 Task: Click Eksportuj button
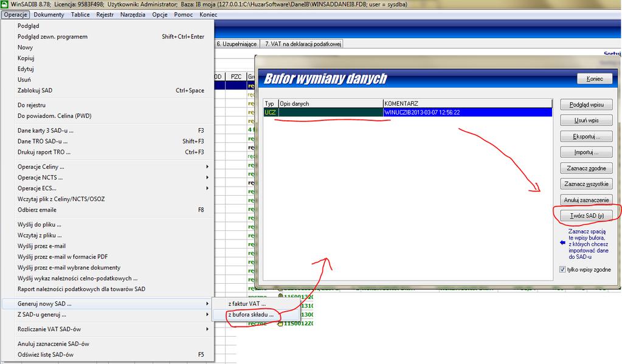point(586,136)
